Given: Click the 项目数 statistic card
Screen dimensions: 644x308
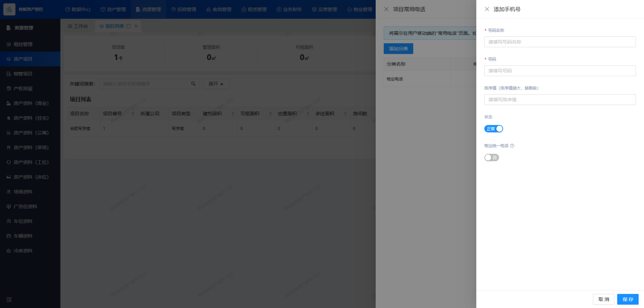Looking at the screenshot, I should pyautogui.click(x=118, y=53).
